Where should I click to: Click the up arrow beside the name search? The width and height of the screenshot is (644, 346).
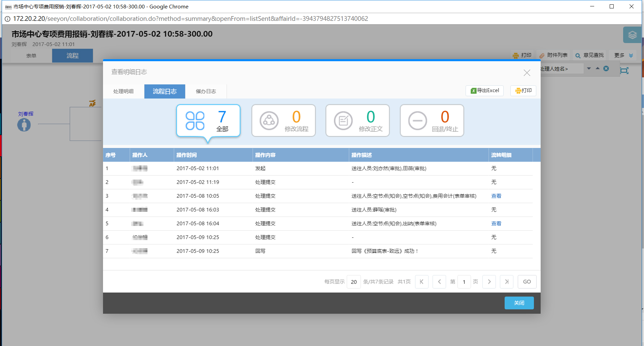(x=598, y=68)
